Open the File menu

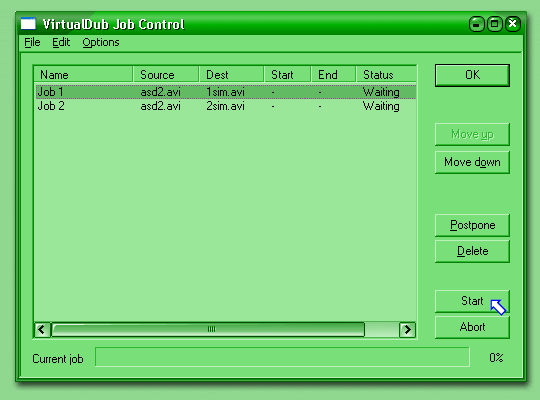(32, 42)
